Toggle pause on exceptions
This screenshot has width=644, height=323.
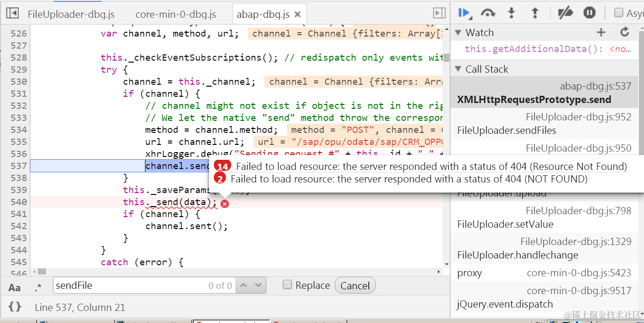pos(589,13)
